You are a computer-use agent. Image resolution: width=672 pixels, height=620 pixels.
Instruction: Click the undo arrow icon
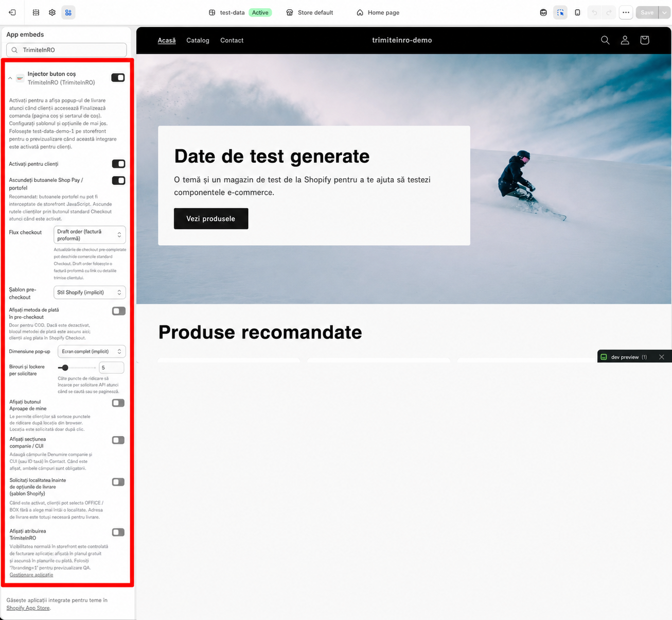594,12
